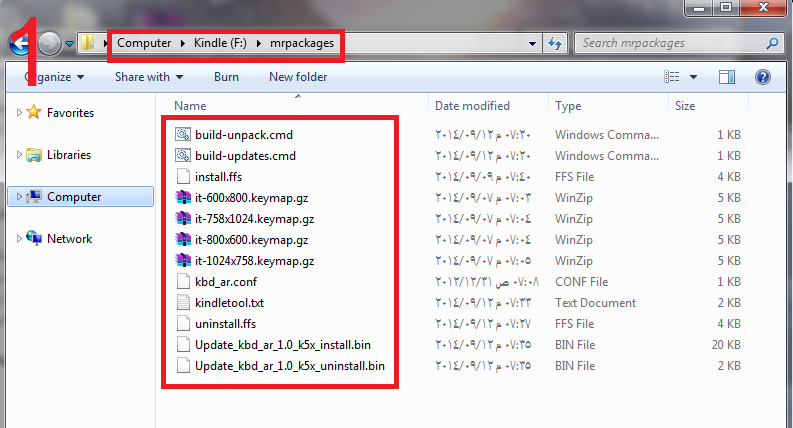Select uninstall.ffs file icon
Viewport: 793px width, 428px height.
pos(183,323)
